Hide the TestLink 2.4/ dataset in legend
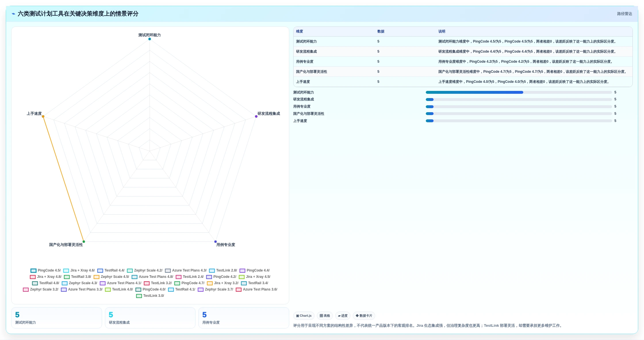644x340 pixels. (x=190, y=277)
